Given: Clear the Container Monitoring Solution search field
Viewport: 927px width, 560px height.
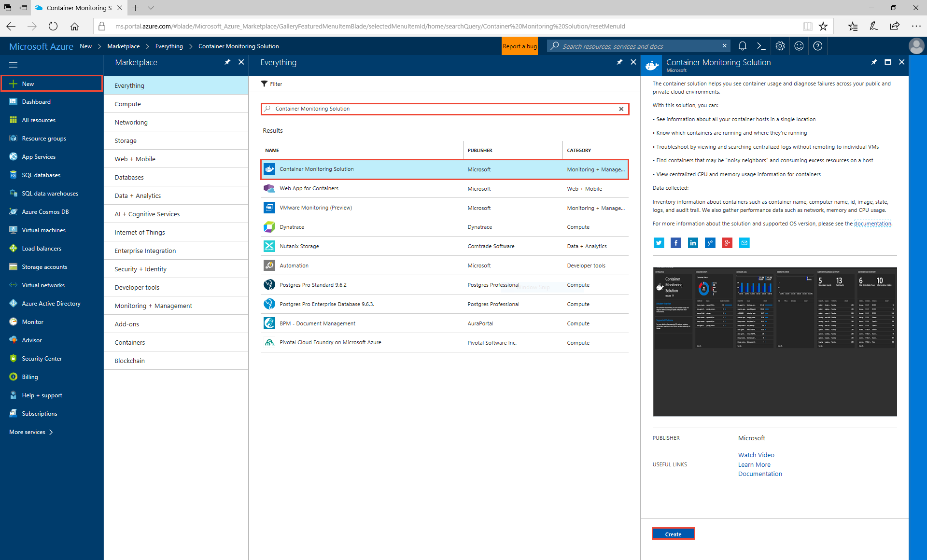Looking at the screenshot, I should (x=621, y=109).
